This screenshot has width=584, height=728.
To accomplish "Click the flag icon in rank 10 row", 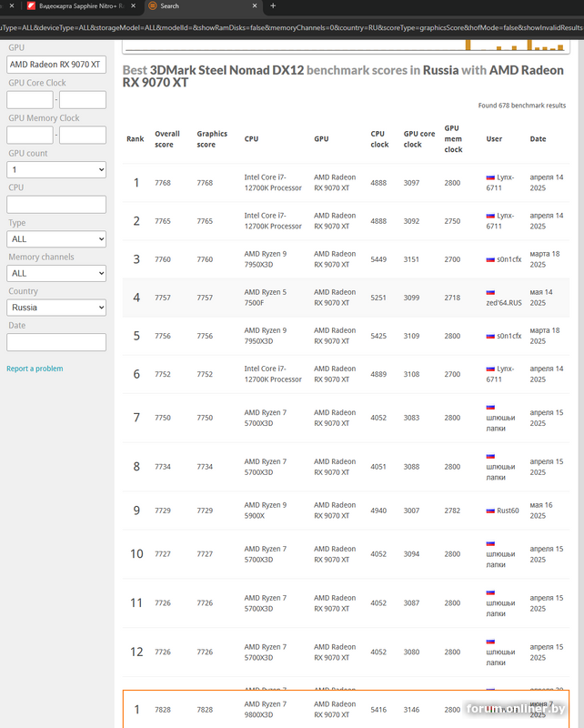I will pyautogui.click(x=490, y=543).
